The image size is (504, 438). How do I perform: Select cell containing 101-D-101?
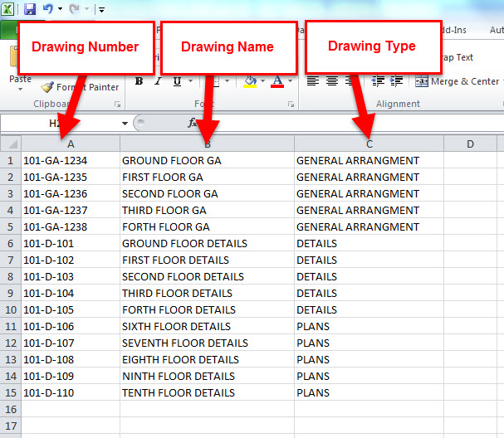pos(71,243)
